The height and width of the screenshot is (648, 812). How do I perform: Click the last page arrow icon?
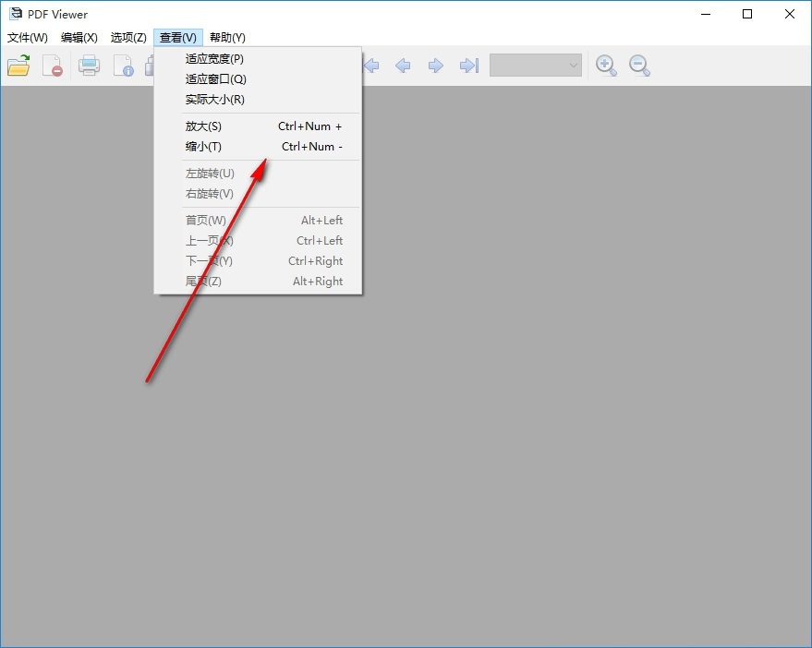(469, 66)
